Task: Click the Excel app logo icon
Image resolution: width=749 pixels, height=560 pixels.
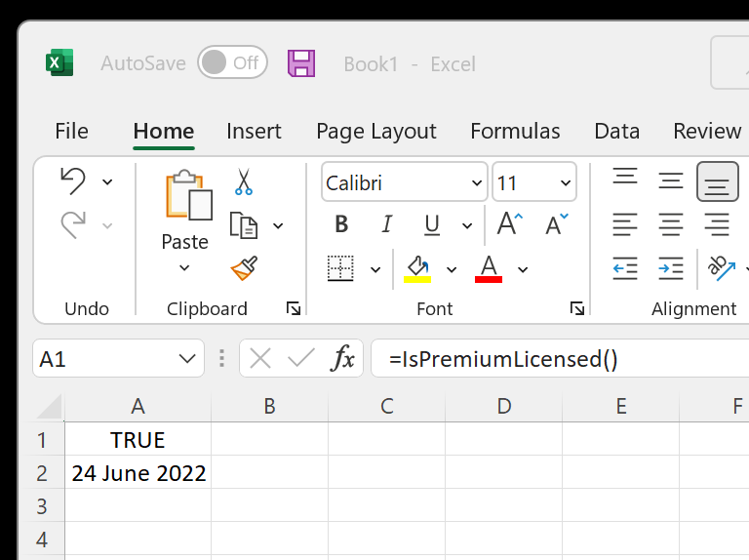Action: pyautogui.click(x=59, y=62)
